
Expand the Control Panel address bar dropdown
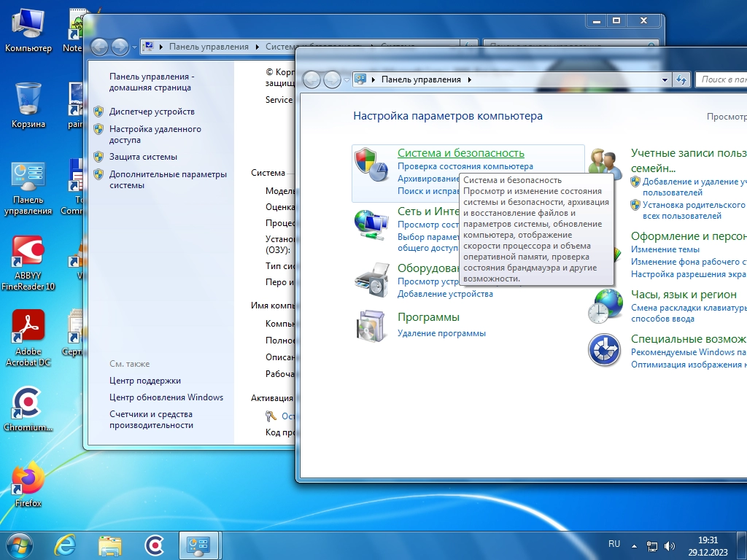point(665,79)
